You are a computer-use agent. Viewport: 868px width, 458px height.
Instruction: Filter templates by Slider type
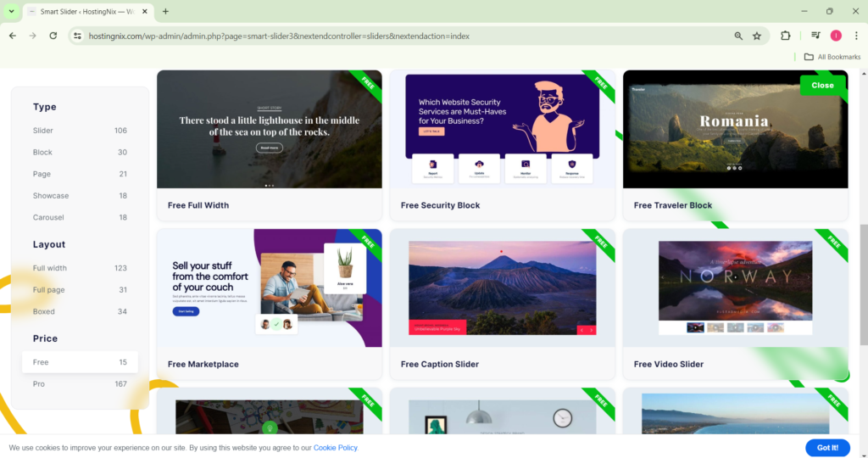(80, 131)
